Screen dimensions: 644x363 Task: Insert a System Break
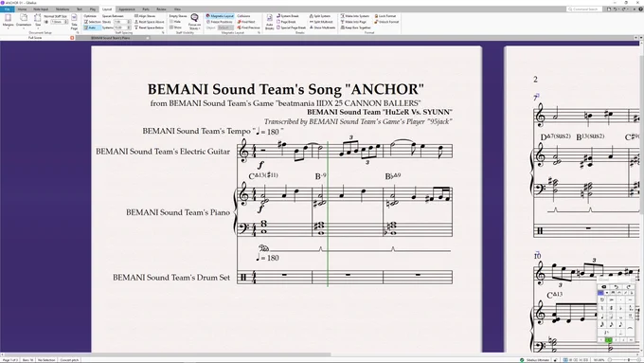click(288, 16)
